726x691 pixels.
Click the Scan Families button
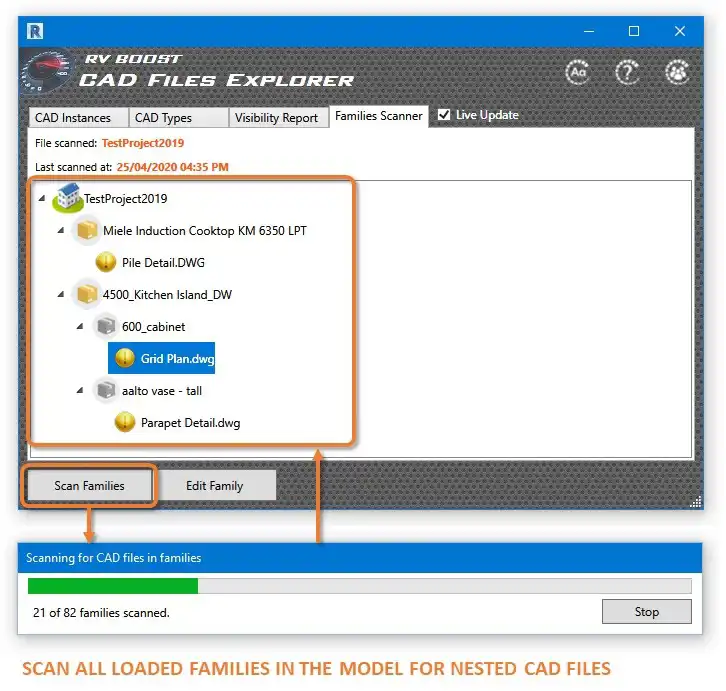click(89, 485)
